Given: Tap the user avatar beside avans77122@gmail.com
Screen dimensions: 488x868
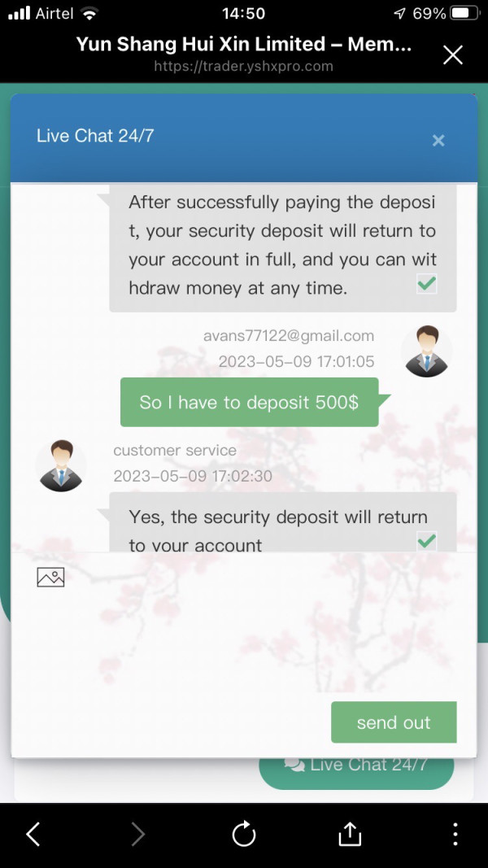Looking at the screenshot, I should click(426, 352).
